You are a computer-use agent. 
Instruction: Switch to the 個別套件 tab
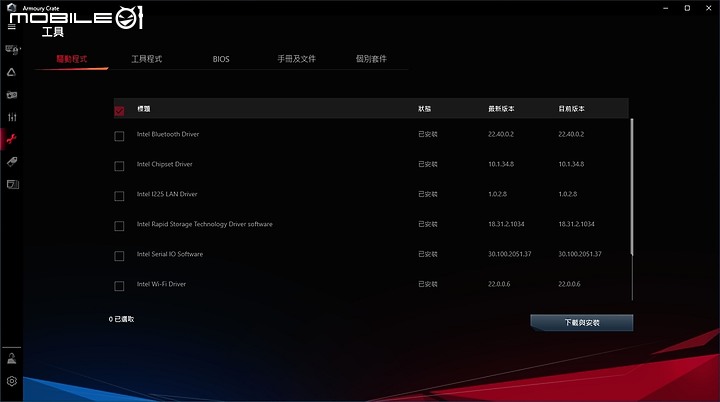coord(371,59)
